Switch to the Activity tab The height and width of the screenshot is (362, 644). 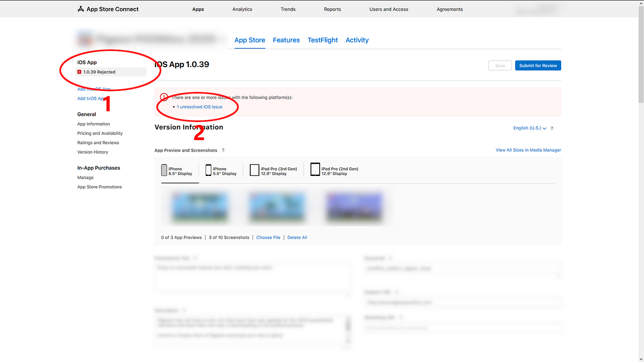pos(357,40)
